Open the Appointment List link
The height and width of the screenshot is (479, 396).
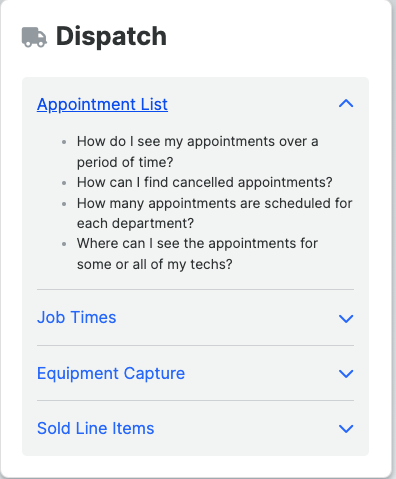[102, 104]
